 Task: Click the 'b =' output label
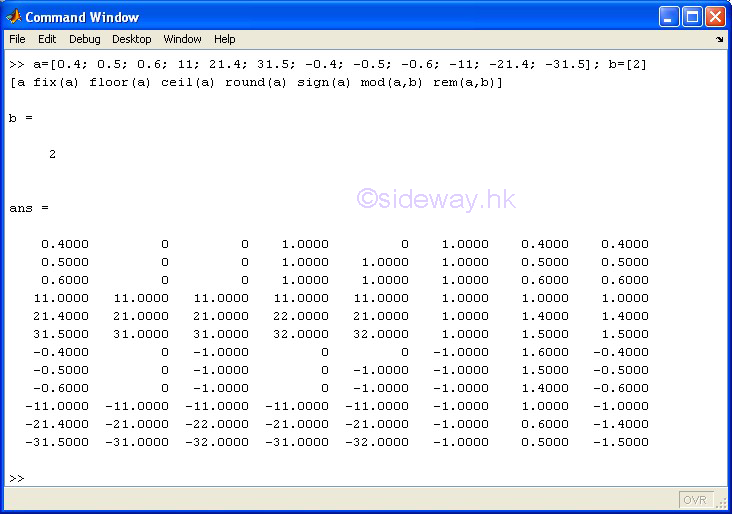click(x=21, y=118)
